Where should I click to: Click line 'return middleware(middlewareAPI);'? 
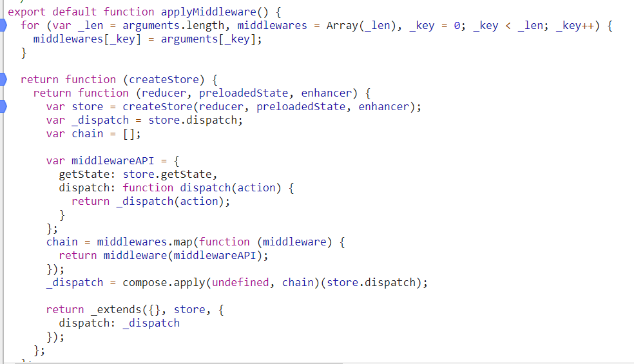click(x=164, y=256)
